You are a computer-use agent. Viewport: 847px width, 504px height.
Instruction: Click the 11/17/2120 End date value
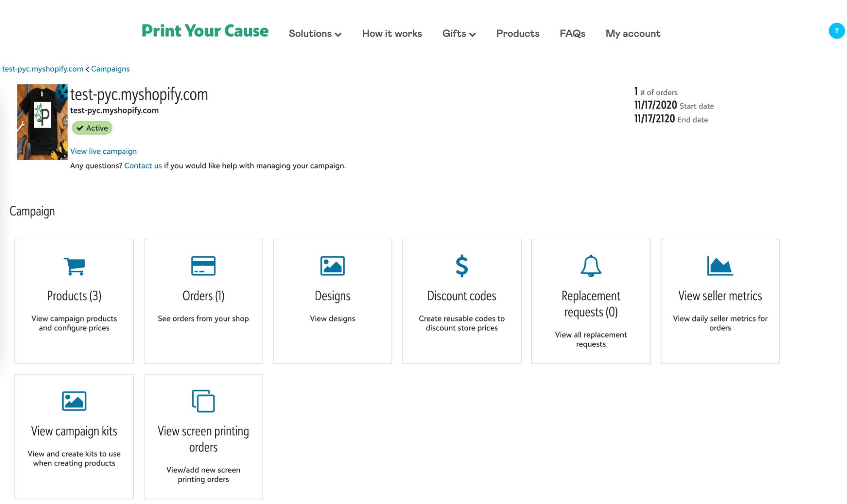click(654, 119)
